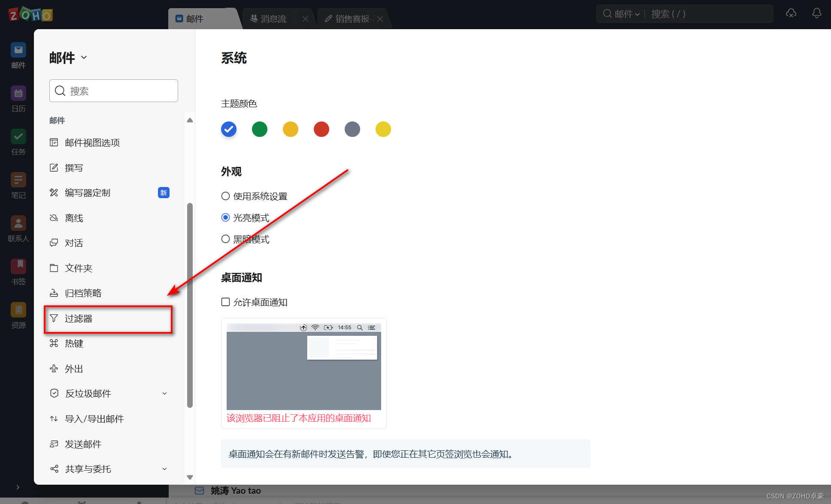Click the notification bell icon
The width and height of the screenshot is (831, 504).
[x=816, y=14]
